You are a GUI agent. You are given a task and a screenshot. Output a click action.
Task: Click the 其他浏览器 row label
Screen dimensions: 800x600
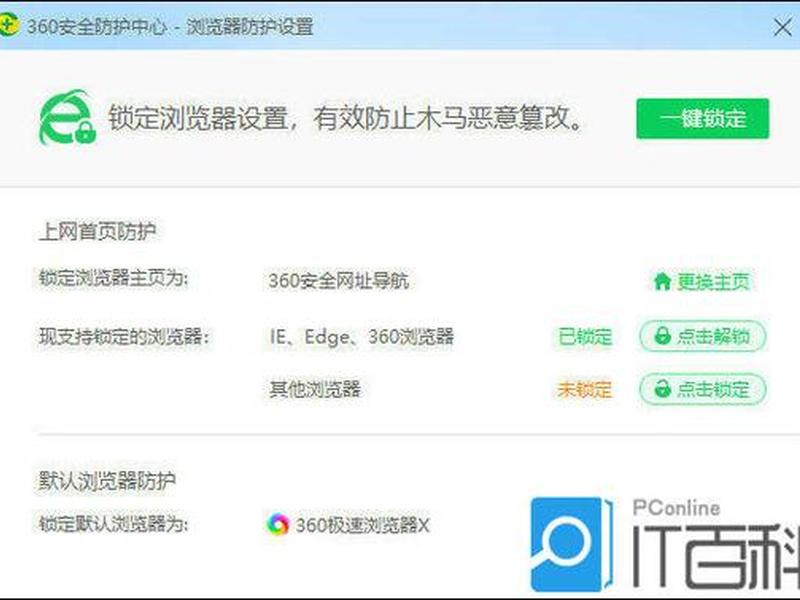315,389
